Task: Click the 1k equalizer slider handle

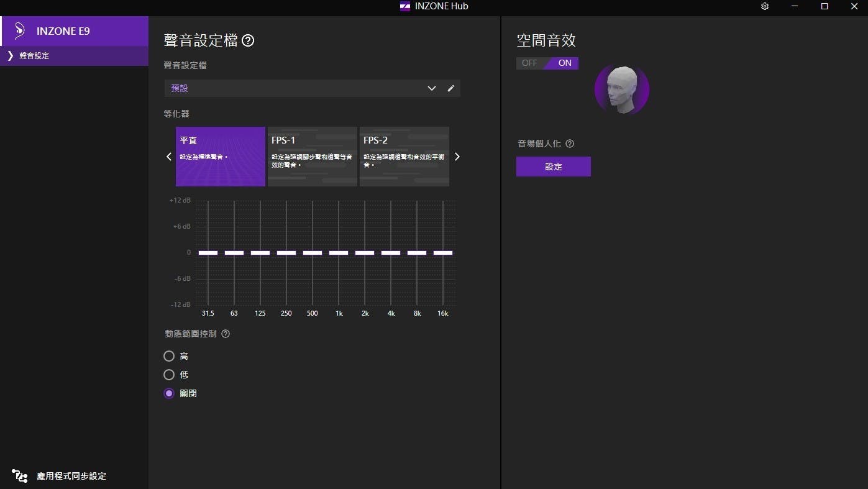Action: (339, 253)
